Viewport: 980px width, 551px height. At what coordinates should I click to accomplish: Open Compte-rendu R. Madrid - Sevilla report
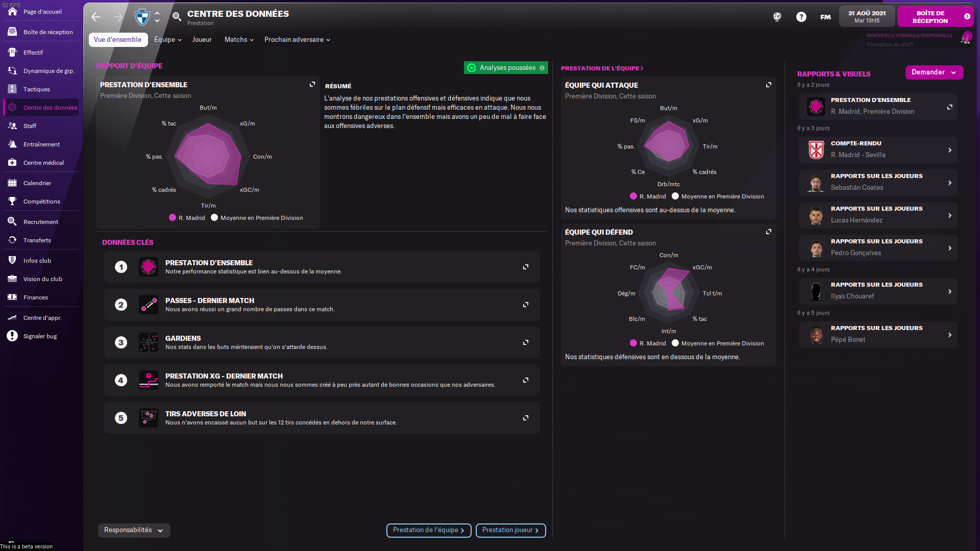878,149
